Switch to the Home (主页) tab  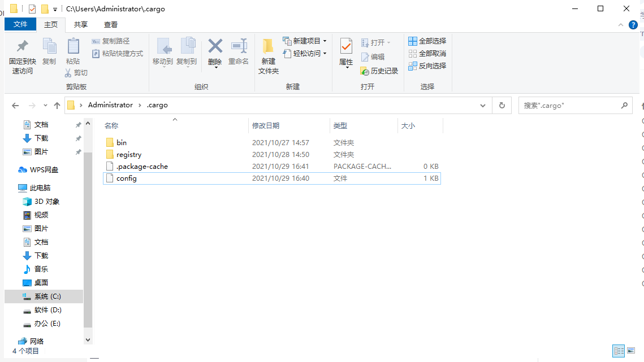point(51,25)
